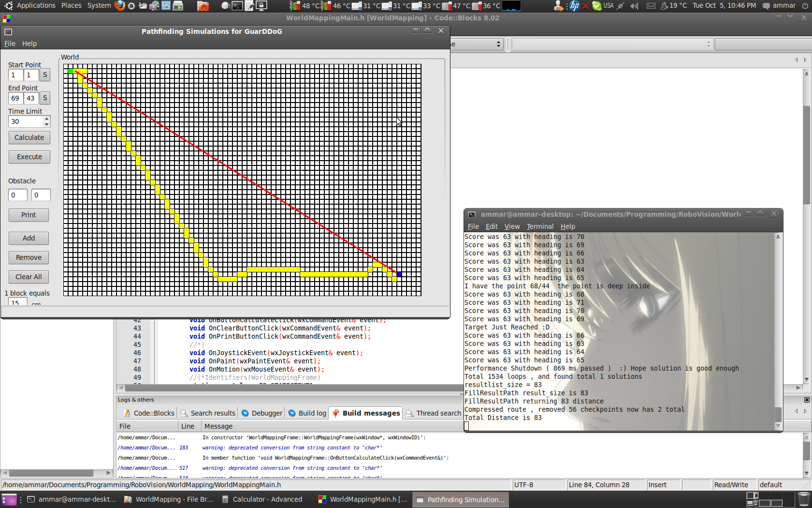Click the mail envelope indicator

(x=651, y=6)
